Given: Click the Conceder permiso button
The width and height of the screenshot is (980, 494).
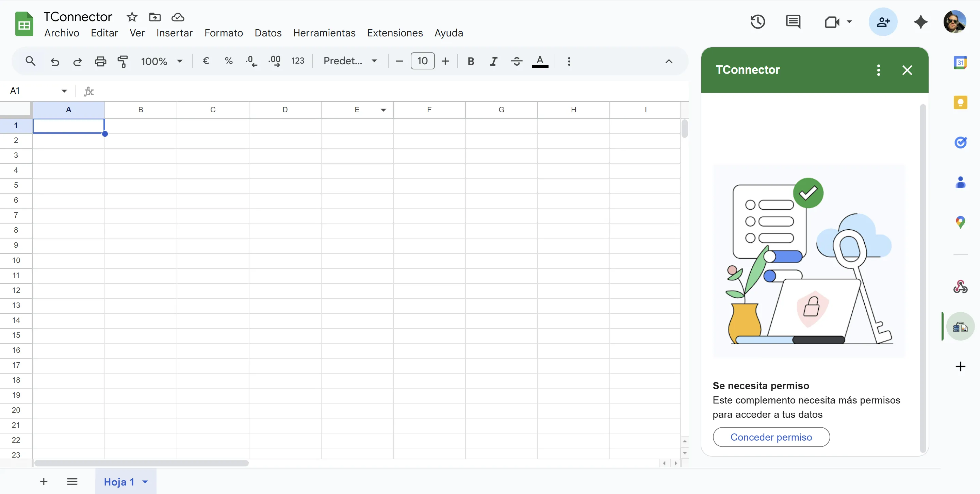Looking at the screenshot, I should pyautogui.click(x=771, y=437).
